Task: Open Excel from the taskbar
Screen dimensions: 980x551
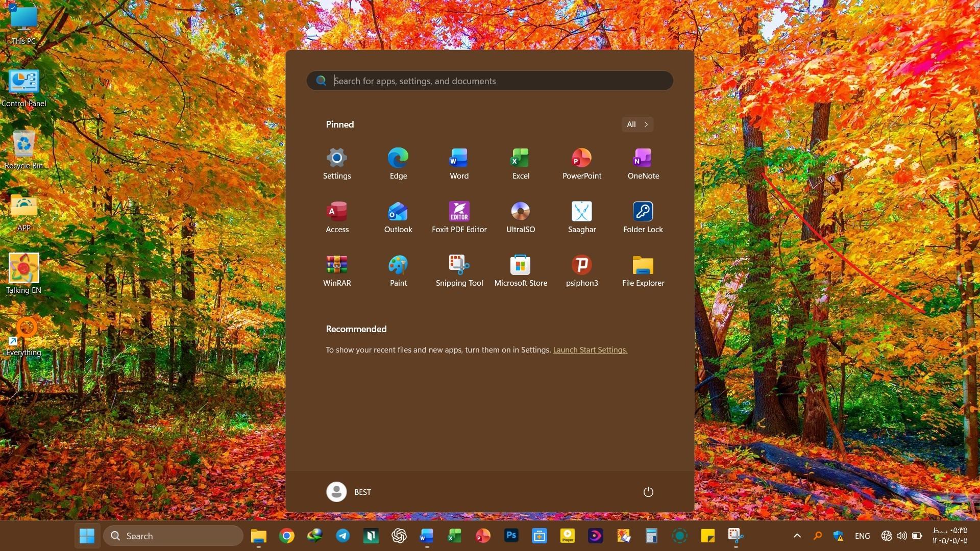Action: [455, 536]
